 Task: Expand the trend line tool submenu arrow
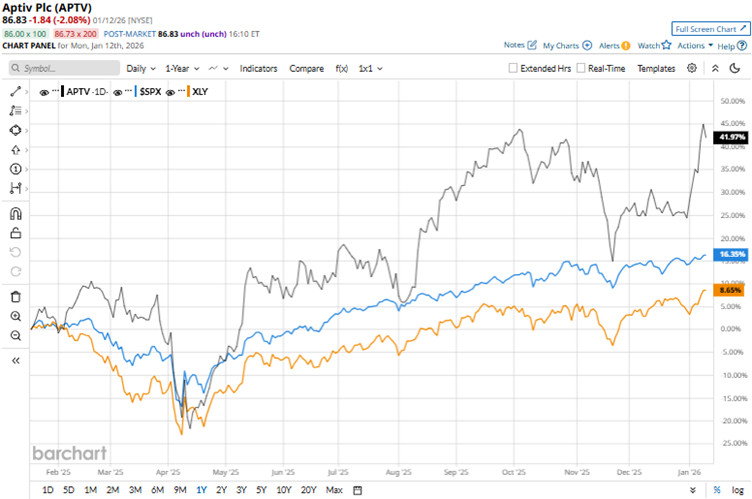pyautogui.click(x=26, y=92)
